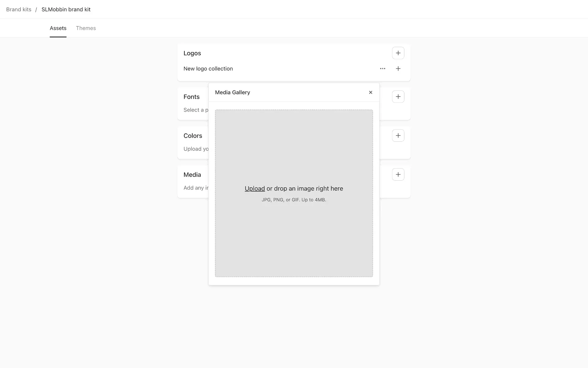Click the SLMobbin brand kit breadcrumb title
This screenshot has width=588, height=368.
click(66, 10)
